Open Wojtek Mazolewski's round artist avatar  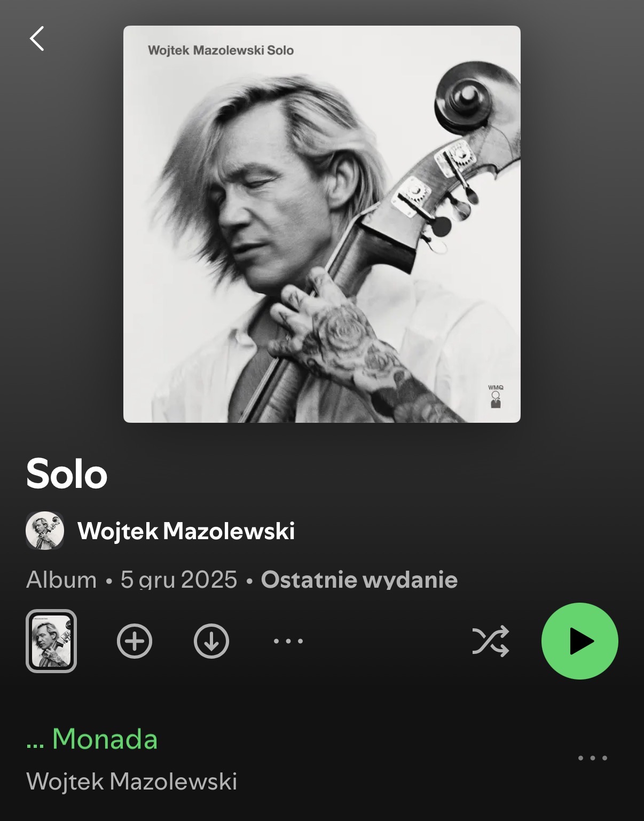click(x=45, y=531)
